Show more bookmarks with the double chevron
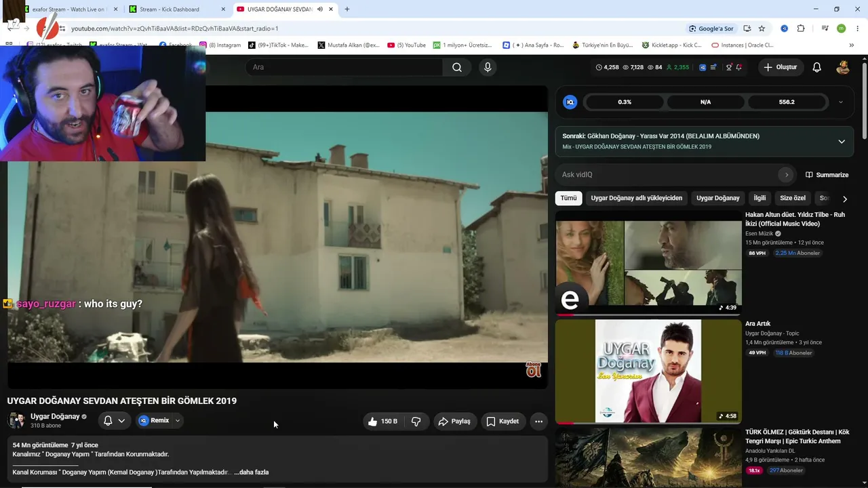Screen dimensions: 868x488 [852, 45]
